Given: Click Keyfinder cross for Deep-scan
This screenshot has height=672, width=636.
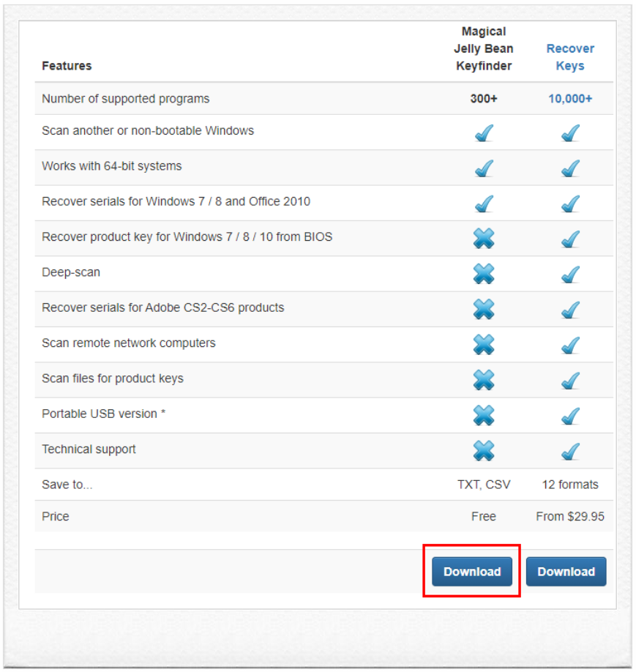Looking at the screenshot, I should (x=484, y=274).
